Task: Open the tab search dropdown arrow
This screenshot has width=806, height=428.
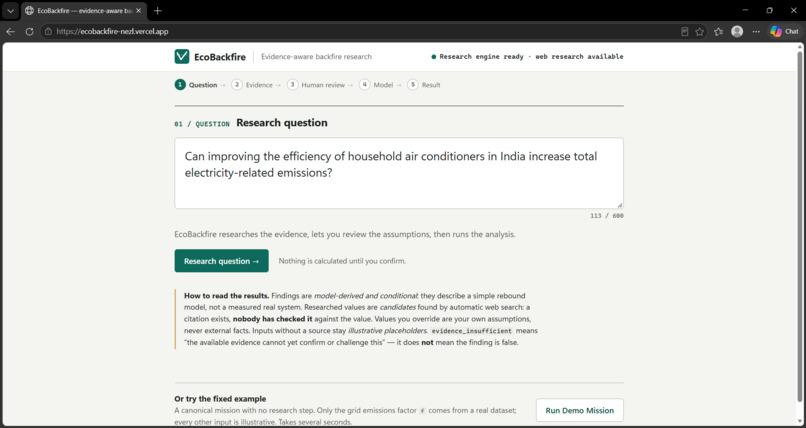Action: pyautogui.click(x=10, y=10)
